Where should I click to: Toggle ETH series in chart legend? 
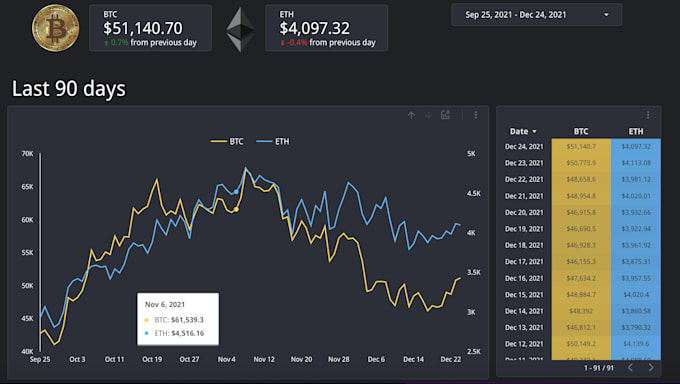[273, 141]
